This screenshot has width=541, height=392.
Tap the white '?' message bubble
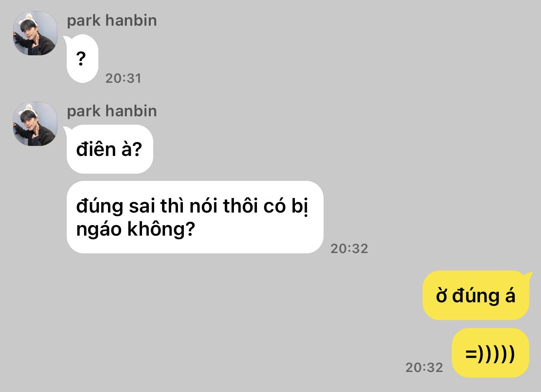pyautogui.click(x=82, y=59)
